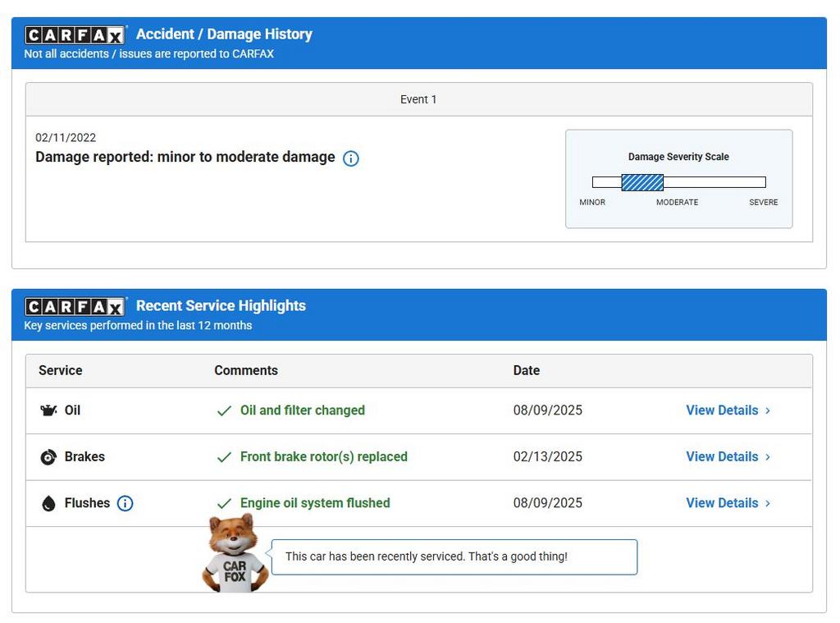840x623 pixels.
Task: Select the Event 1 header tab
Action: tap(418, 99)
